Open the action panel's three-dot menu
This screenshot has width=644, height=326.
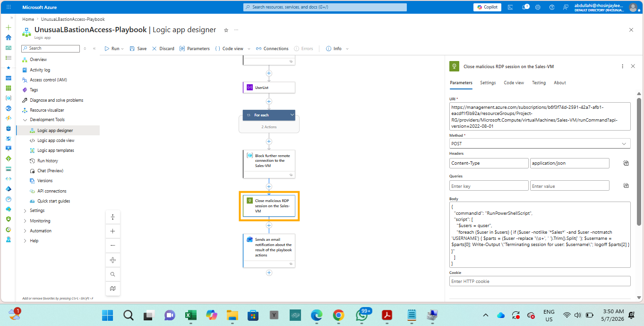point(622,66)
